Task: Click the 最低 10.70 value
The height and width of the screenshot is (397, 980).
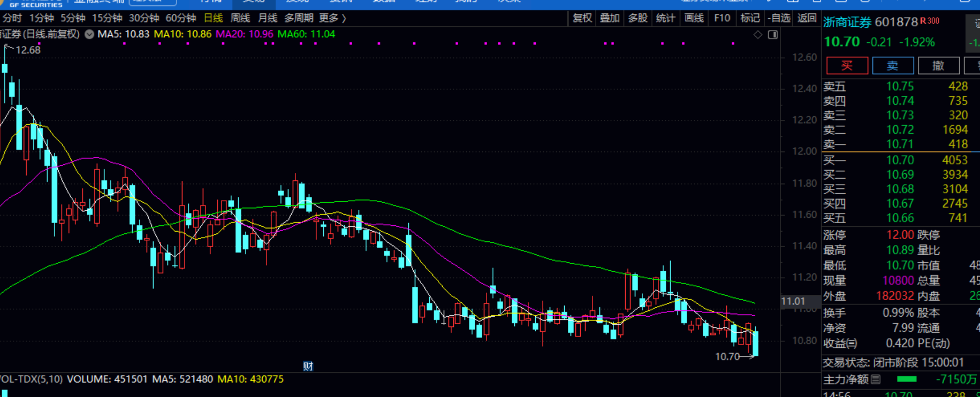Action: pyautogui.click(x=900, y=265)
